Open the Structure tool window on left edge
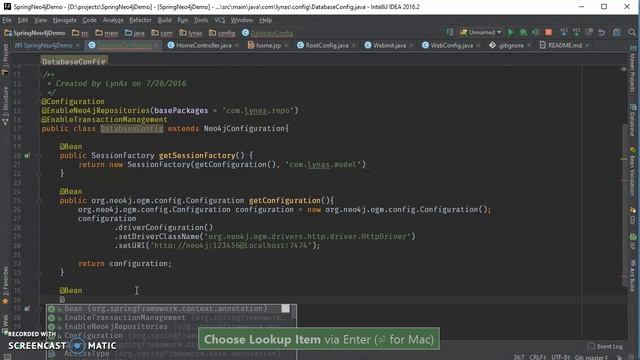Image resolution: width=640 pixels, height=360 pixels. 5,106
